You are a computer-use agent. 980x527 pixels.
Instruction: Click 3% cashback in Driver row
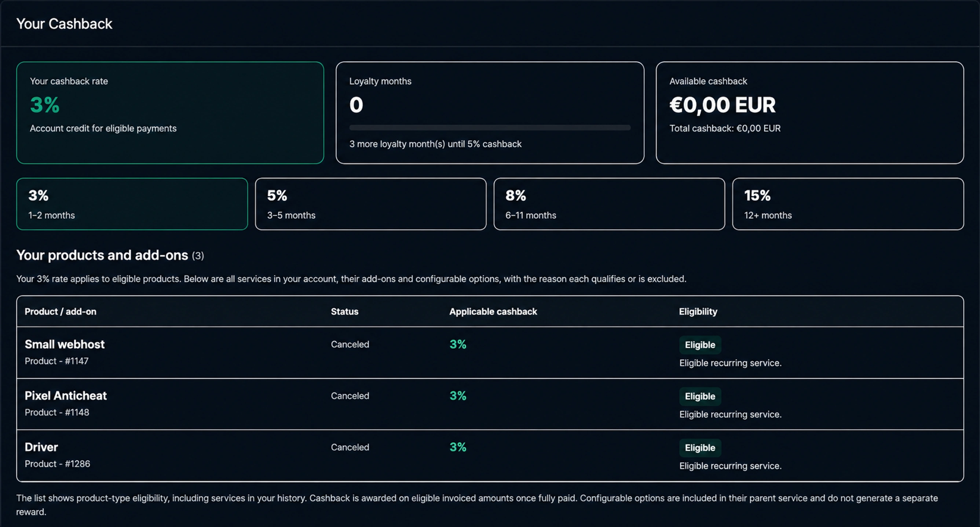(458, 447)
